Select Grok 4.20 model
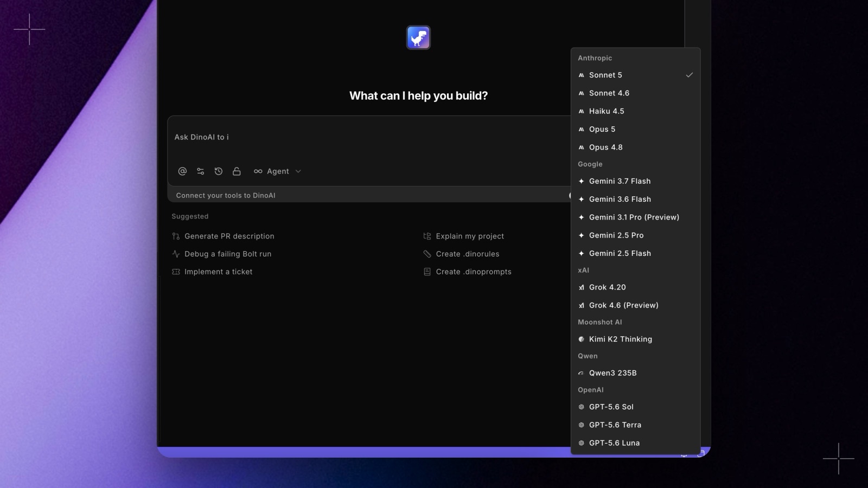Image resolution: width=868 pixels, height=488 pixels. (x=635, y=287)
